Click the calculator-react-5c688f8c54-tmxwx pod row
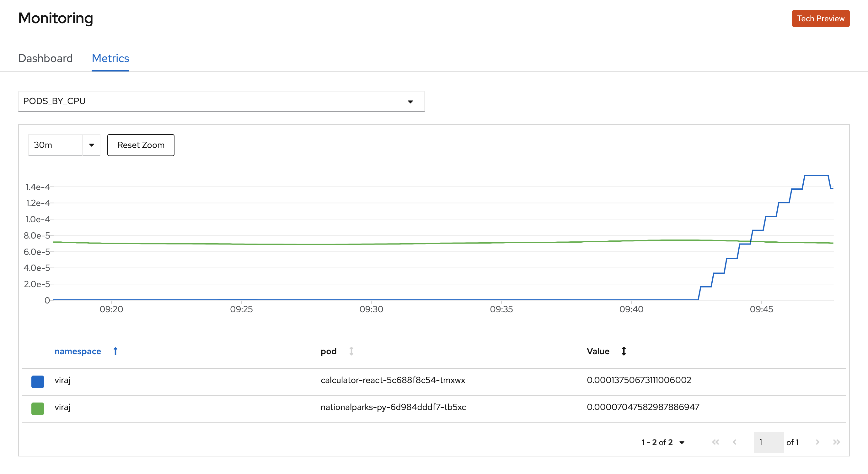868x474 pixels. click(x=393, y=380)
